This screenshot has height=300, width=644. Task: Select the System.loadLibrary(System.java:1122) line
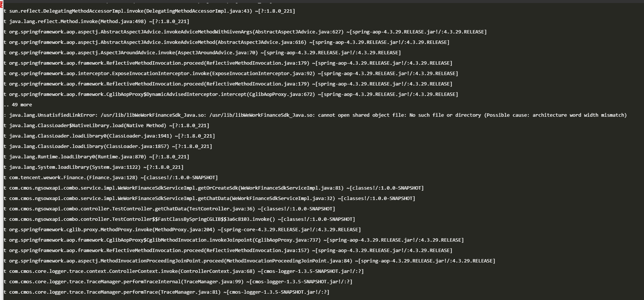(x=94, y=167)
